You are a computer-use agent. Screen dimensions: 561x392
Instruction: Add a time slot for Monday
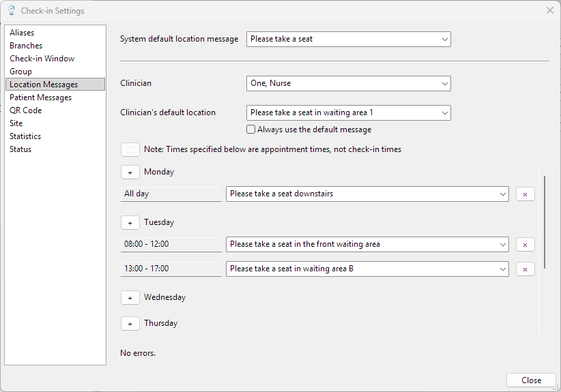[x=130, y=172]
